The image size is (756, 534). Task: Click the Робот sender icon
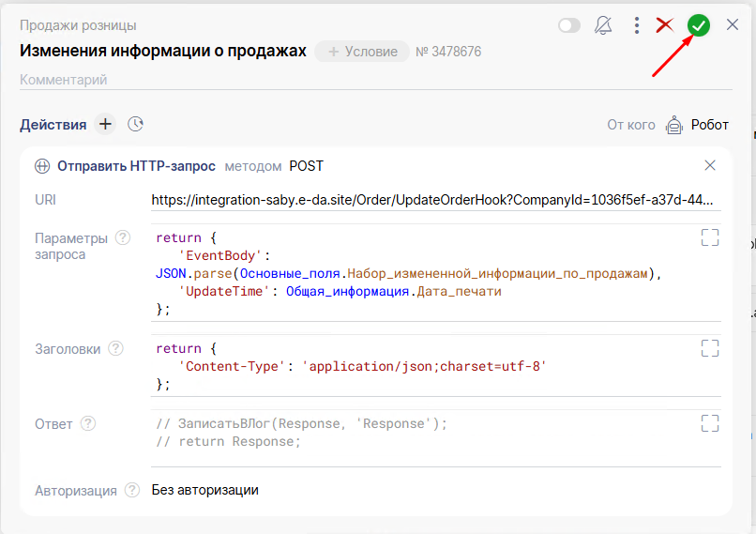673,125
